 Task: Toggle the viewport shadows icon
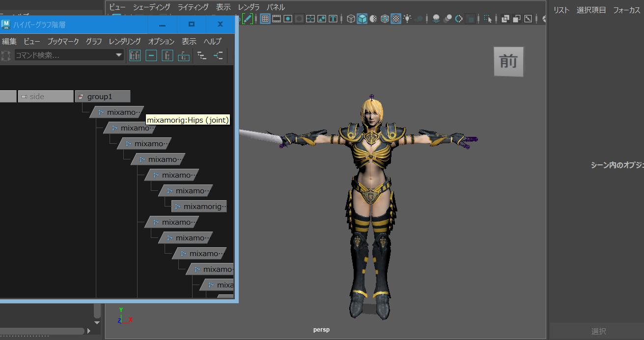click(419, 19)
